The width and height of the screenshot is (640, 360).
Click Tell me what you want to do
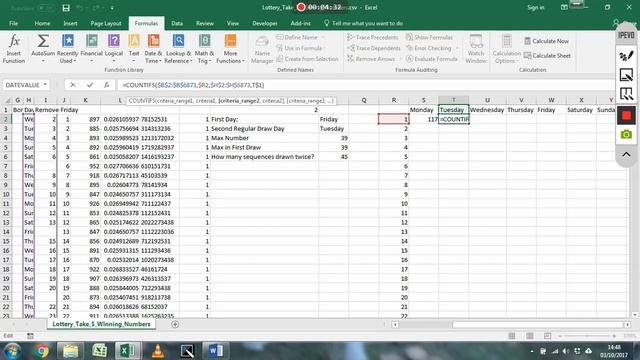[x=364, y=23]
